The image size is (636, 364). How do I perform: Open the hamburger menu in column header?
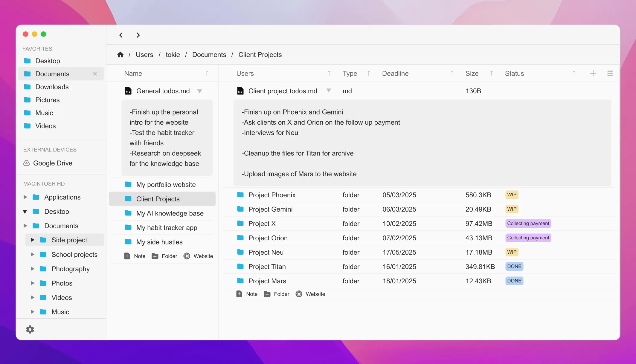610,74
